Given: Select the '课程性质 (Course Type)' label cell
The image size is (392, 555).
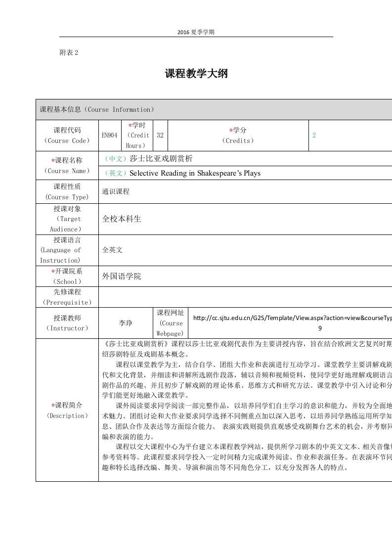Looking at the screenshot, I should (x=67, y=192).
